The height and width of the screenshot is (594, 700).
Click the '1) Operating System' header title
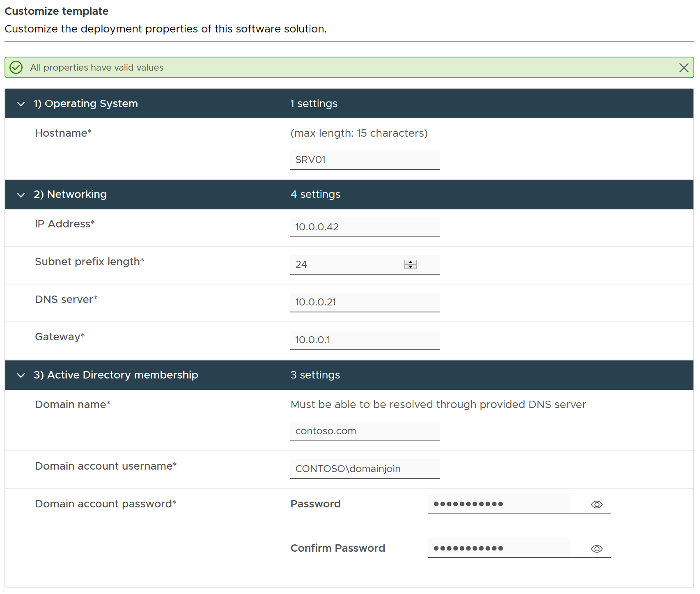click(86, 103)
